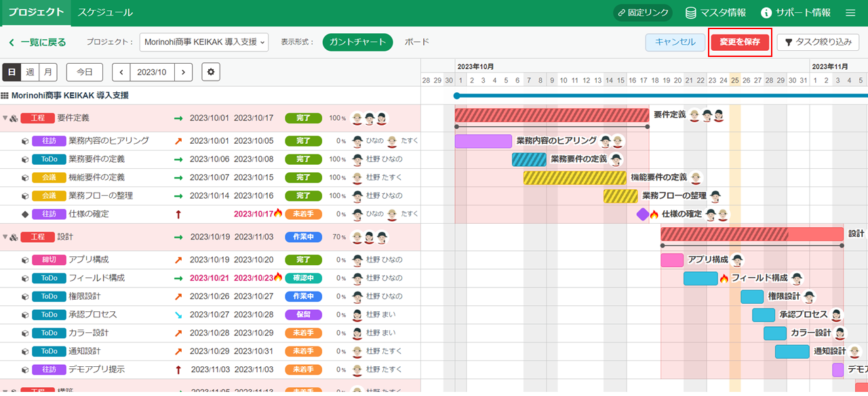Collapse the 要件定義 phase tree
Image resolution: width=868 pixels, height=396 pixels.
click(x=5, y=118)
